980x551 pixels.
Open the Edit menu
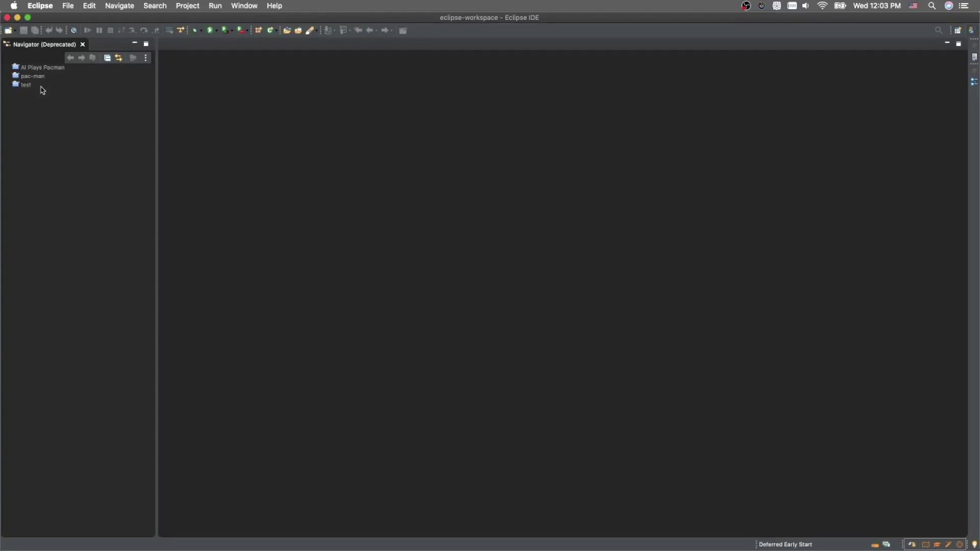click(x=90, y=5)
